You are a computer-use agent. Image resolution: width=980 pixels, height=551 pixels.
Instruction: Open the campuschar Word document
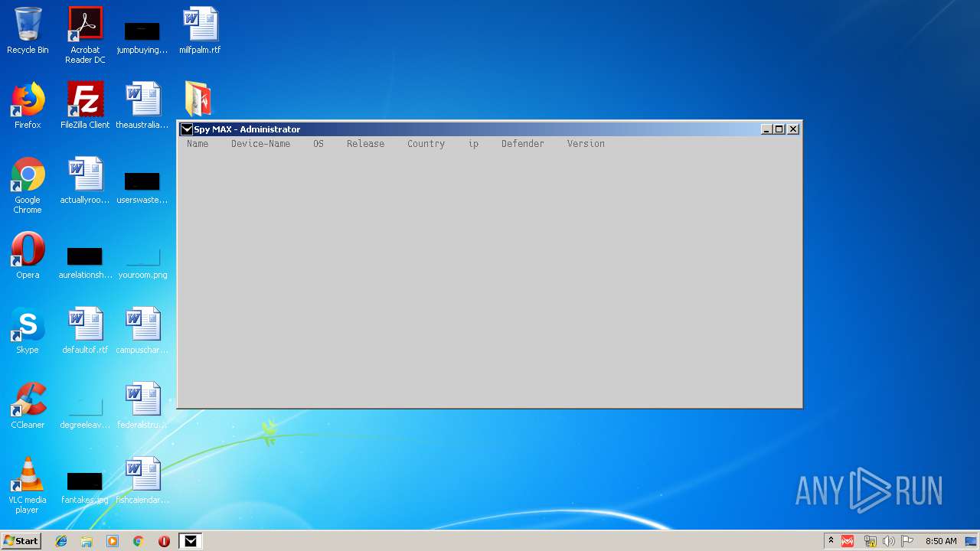point(142,331)
